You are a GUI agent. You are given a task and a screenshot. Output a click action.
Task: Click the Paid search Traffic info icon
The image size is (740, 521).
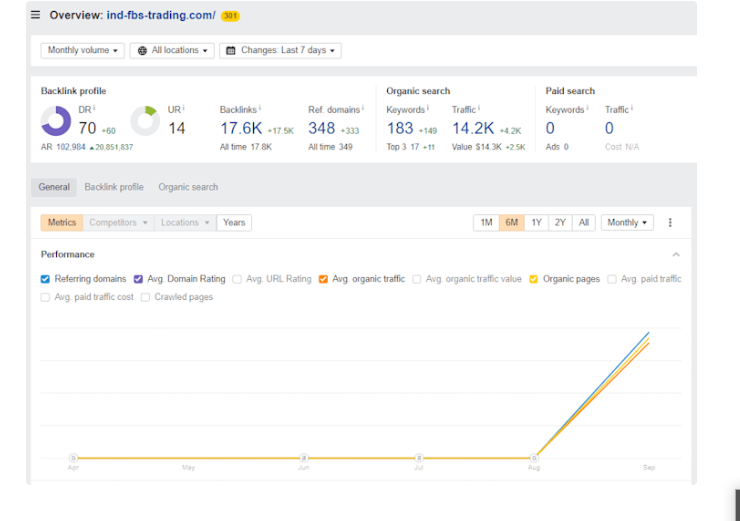[631, 108]
